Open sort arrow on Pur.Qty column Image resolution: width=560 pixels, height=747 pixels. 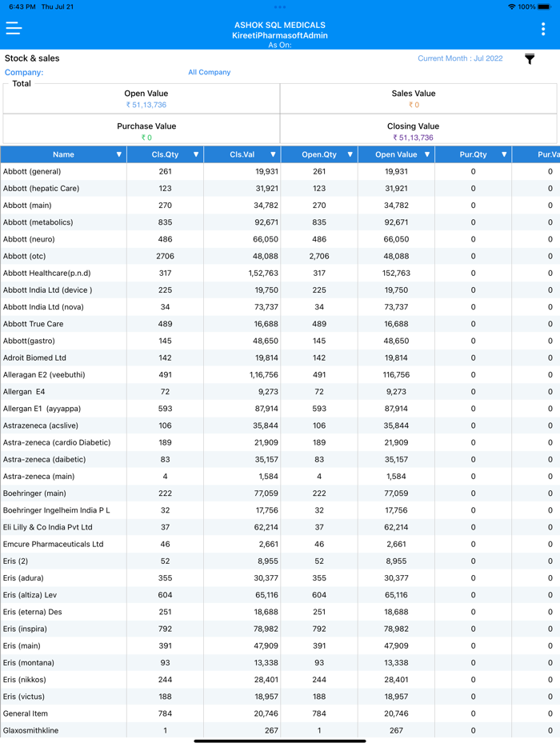pos(504,154)
